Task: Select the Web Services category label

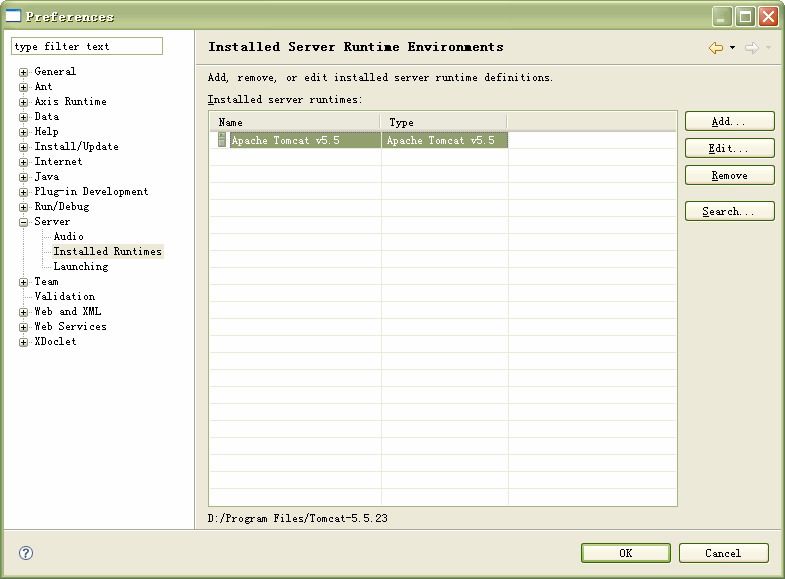Action: (x=70, y=326)
